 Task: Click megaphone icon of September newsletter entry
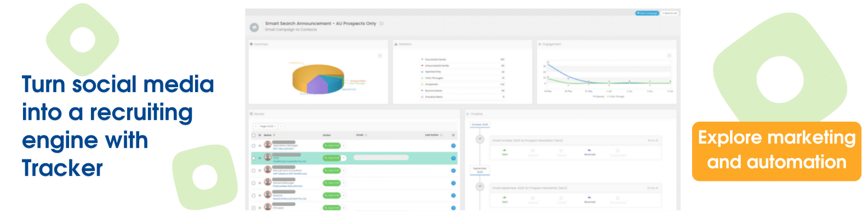480,186
